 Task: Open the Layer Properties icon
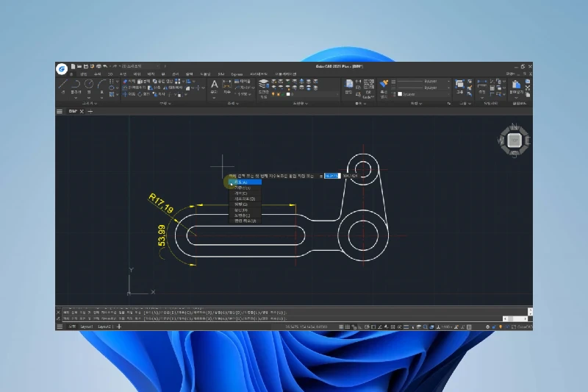[264, 85]
